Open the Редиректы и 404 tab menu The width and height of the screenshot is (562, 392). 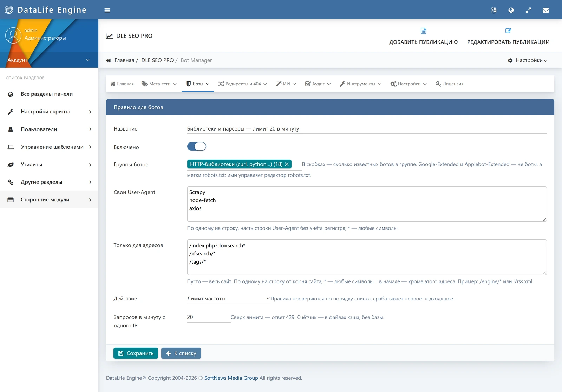[x=242, y=84]
